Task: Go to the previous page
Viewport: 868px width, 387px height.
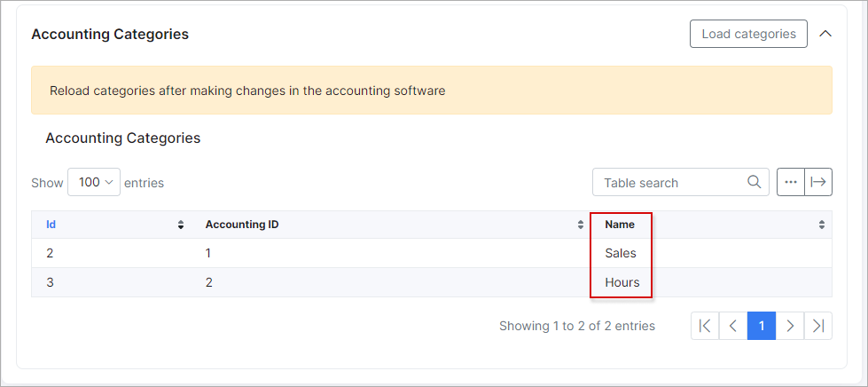Action: [733, 326]
